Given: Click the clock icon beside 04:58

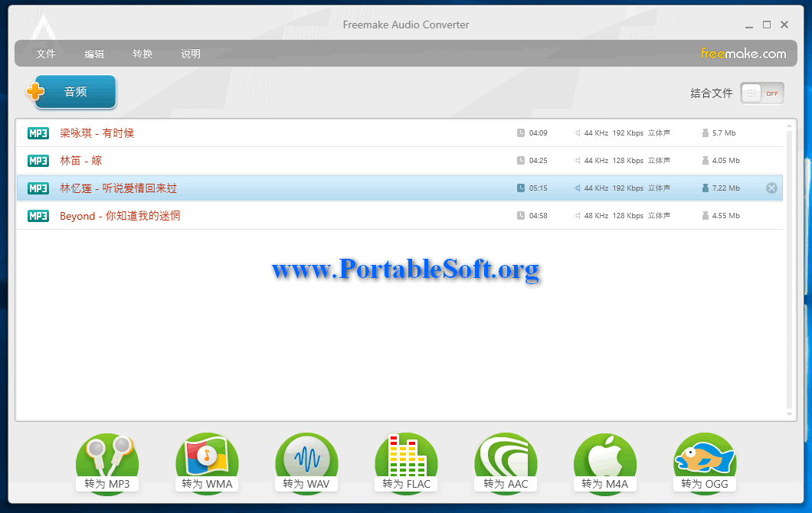Looking at the screenshot, I should (520, 215).
